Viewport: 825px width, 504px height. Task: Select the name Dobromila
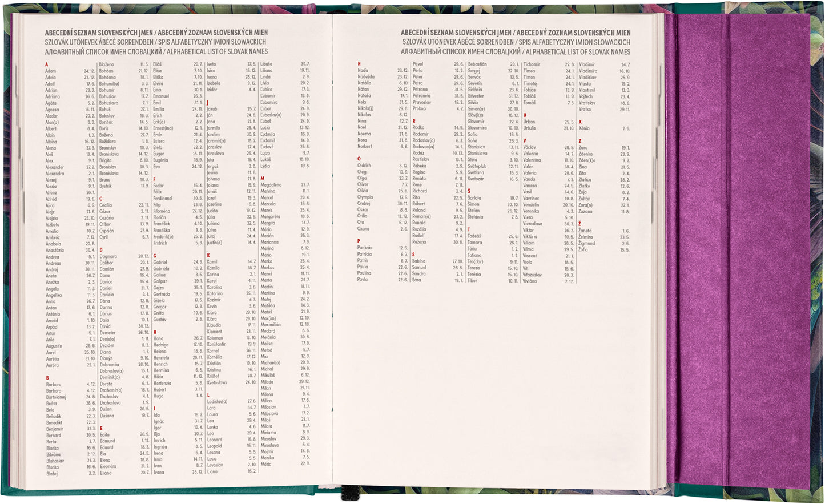coord(110,364)
